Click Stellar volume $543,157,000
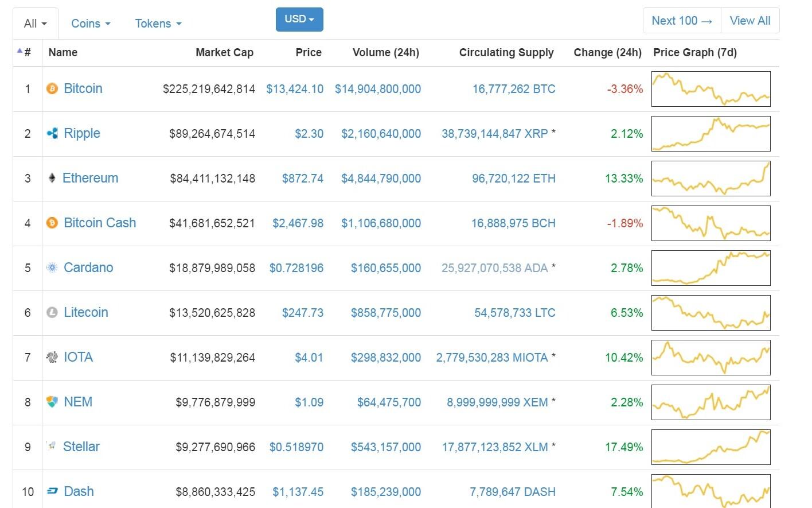812x508 pixels. [x=386, y=447]
